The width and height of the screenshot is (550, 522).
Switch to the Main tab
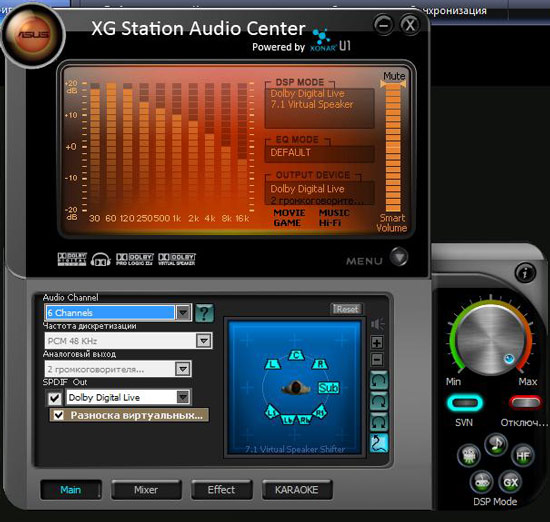pos(71,490)
